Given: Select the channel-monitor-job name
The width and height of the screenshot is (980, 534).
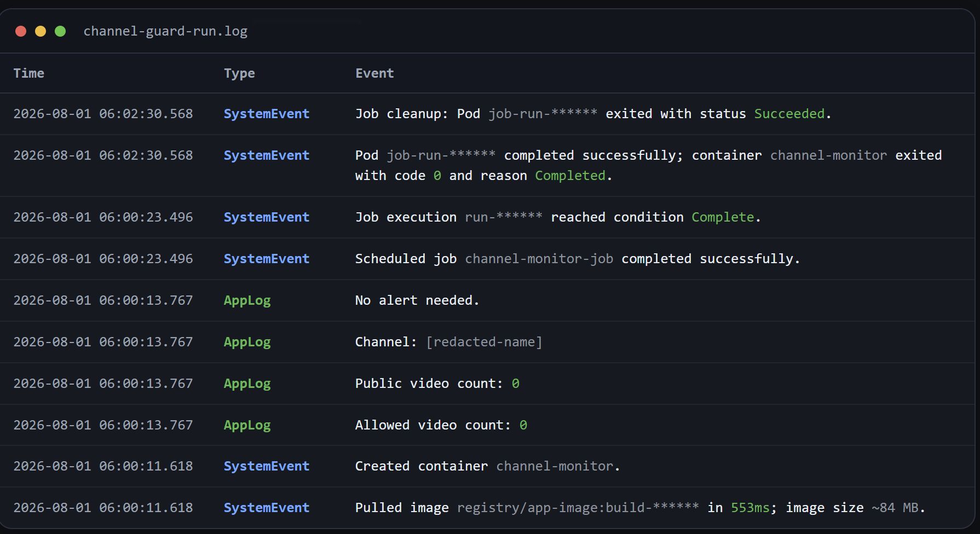Looking at the screenshot, I should click(539, 259).
